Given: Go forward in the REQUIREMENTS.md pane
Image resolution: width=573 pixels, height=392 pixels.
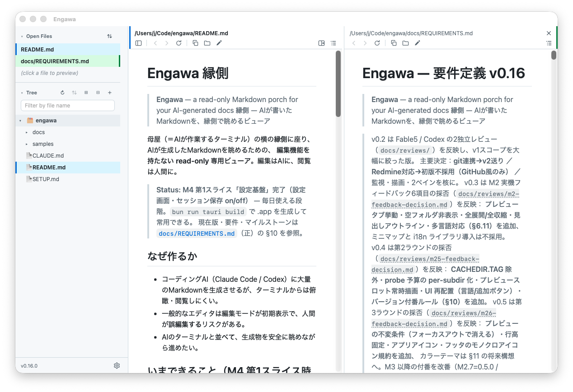Looking at the screenshot, I should [365, 43].
